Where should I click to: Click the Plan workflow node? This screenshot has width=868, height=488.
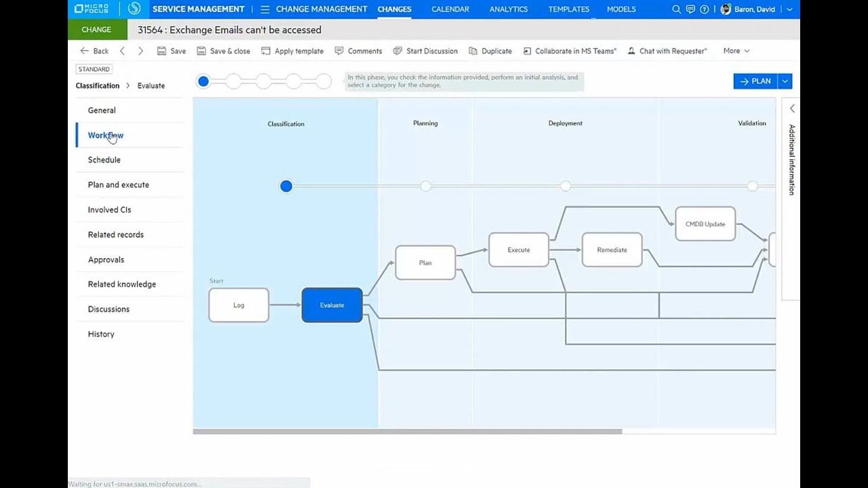[425, 263]
